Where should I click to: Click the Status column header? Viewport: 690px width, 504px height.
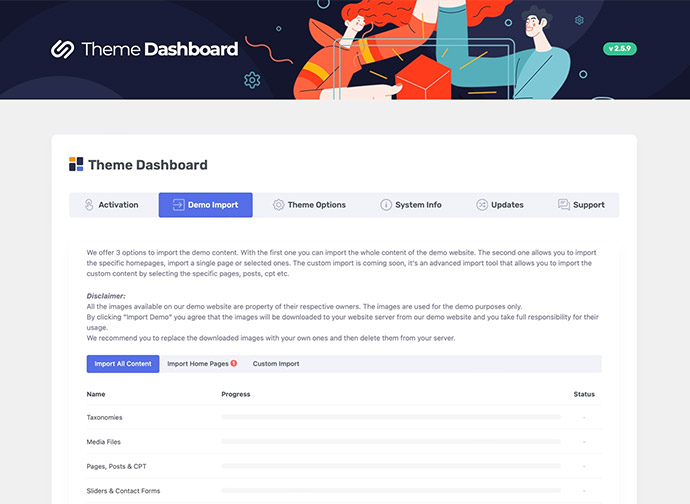coord(584,394)
